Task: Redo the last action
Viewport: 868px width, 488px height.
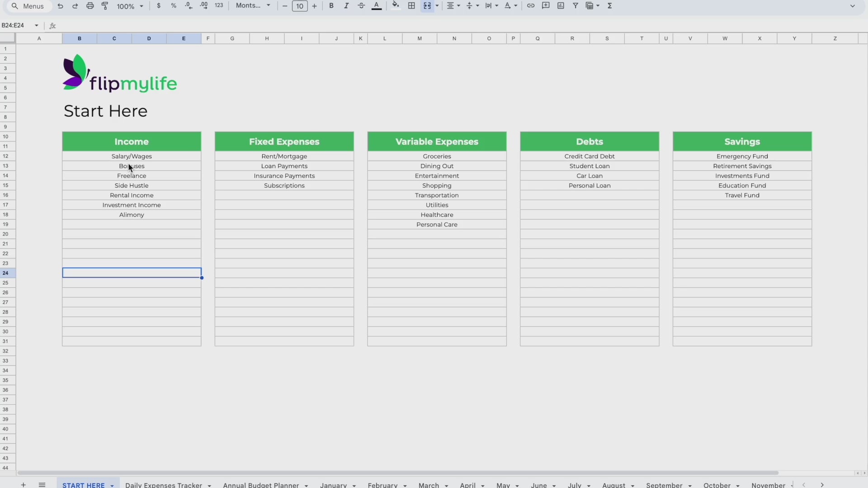Action: (75, 6)
